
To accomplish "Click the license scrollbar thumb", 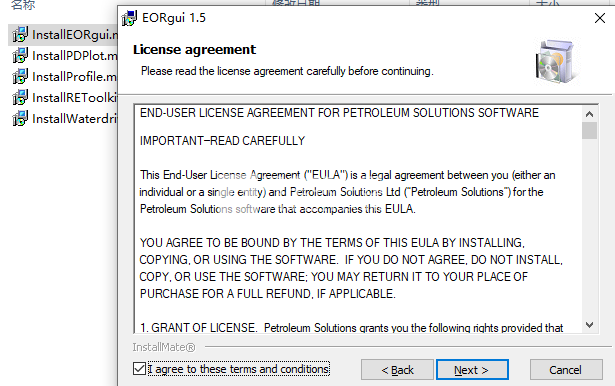I will [589, 131].
